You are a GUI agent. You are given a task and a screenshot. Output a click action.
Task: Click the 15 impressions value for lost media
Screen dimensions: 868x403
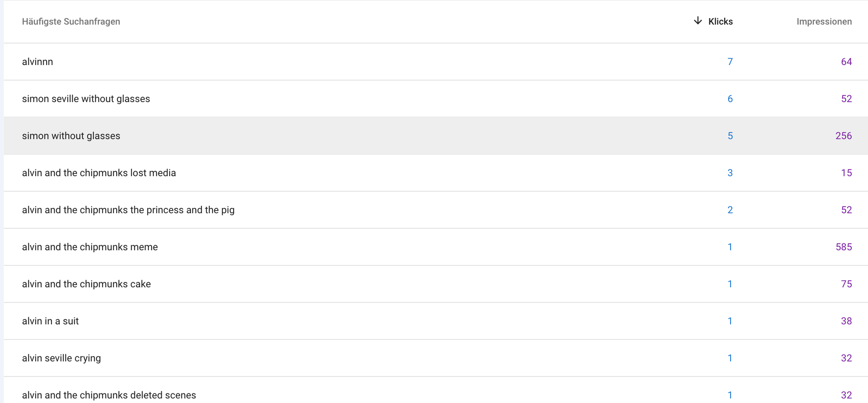coord(846,173)
